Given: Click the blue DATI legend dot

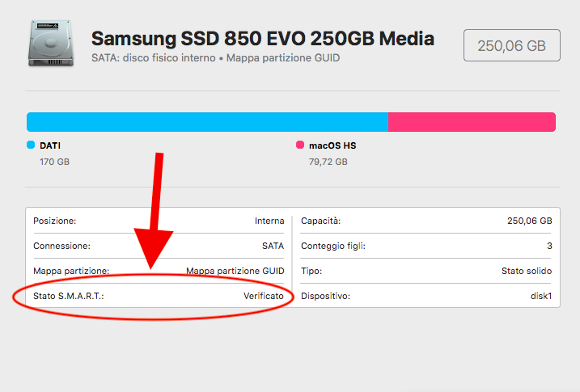Looking at the screenshot, I should point(31,145).
